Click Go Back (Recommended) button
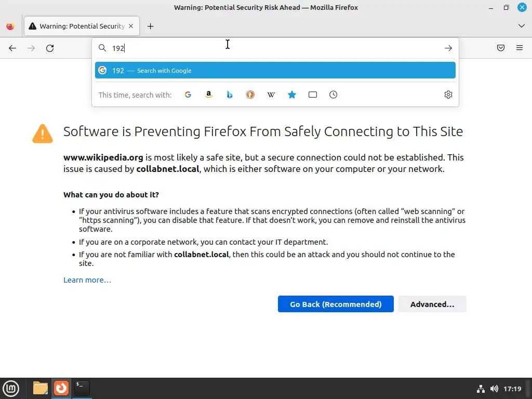This screenshot has width=532, height=399. 336,304
